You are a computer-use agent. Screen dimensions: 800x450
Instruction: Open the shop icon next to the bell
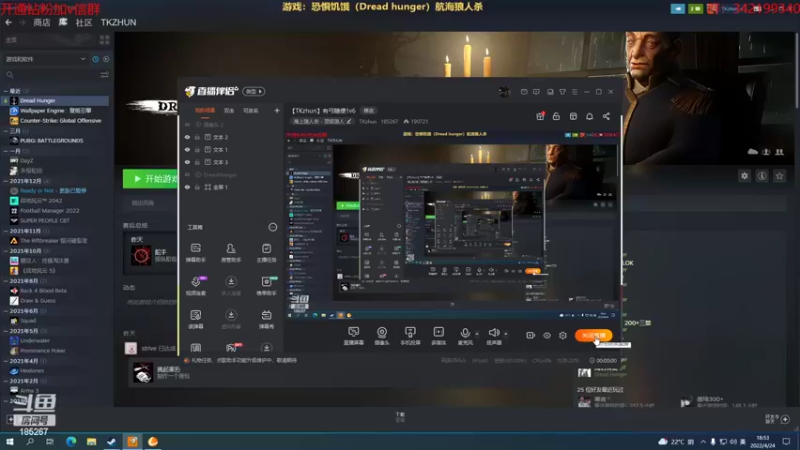pos(573,116)
